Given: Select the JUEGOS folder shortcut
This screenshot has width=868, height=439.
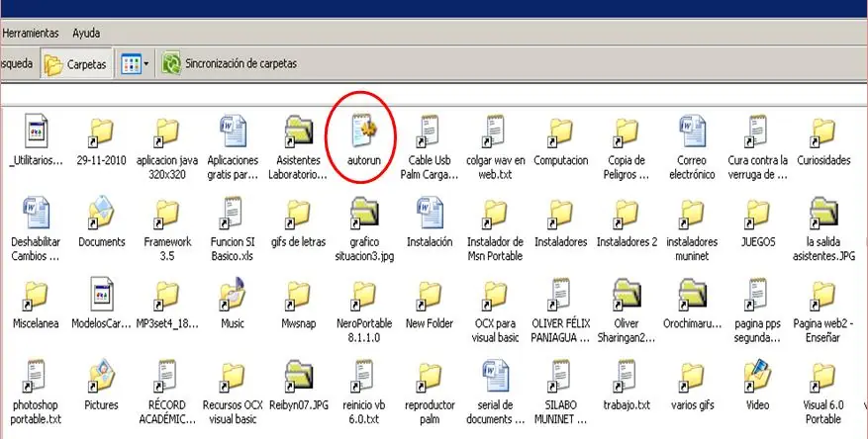Looking at the screenshot, I should click(x=757, y=215).
